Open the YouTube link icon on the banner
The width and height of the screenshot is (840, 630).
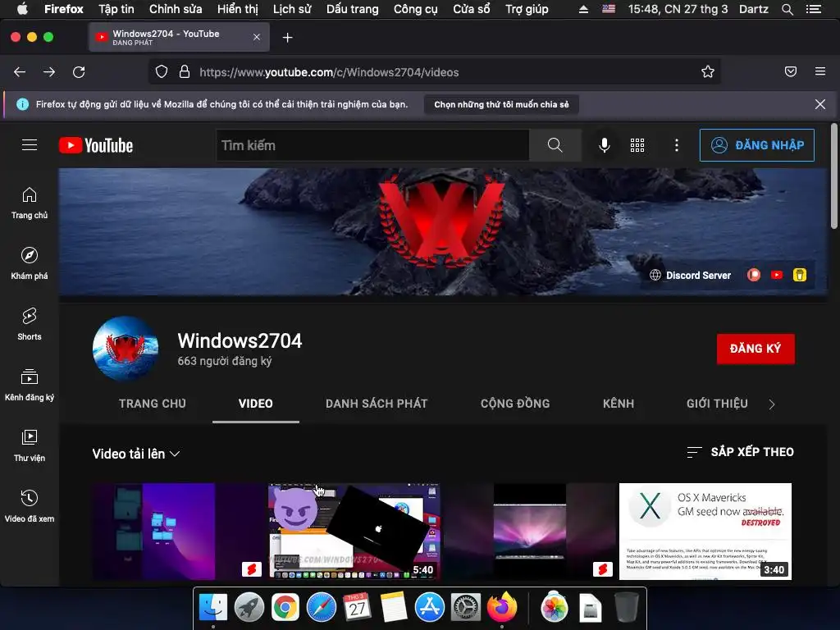coord(777,275)
